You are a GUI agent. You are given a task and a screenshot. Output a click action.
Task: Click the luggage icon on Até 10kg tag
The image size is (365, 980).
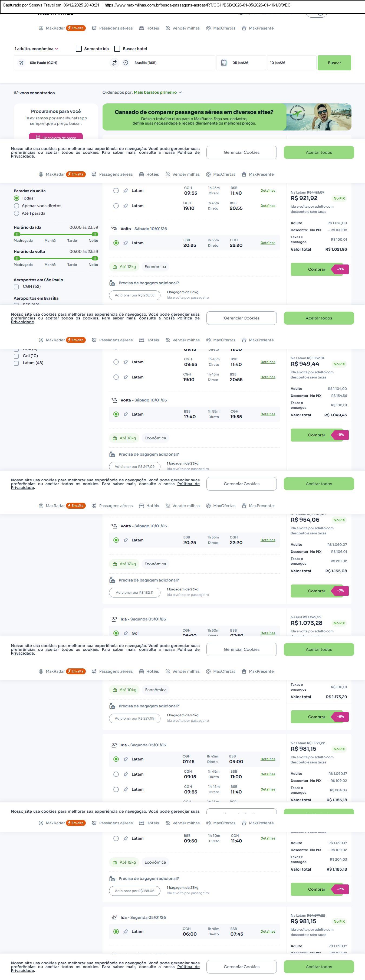(115, 690)
